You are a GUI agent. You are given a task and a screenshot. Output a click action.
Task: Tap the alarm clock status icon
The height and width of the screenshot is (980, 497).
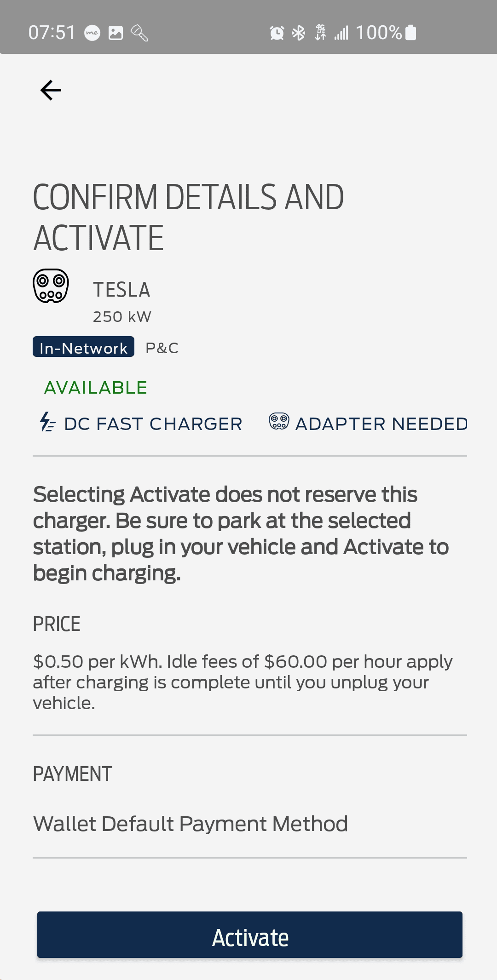pos(277,33)
